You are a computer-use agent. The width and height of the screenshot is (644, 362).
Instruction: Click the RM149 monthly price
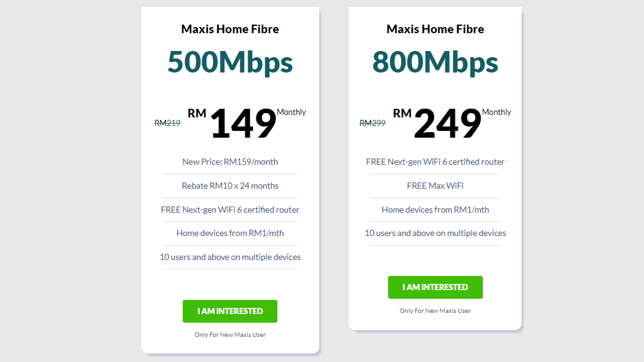[x=244, y=124]
